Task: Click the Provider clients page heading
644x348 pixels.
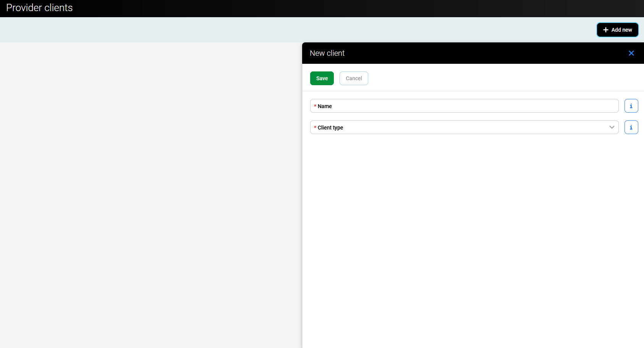Action: 39,8
